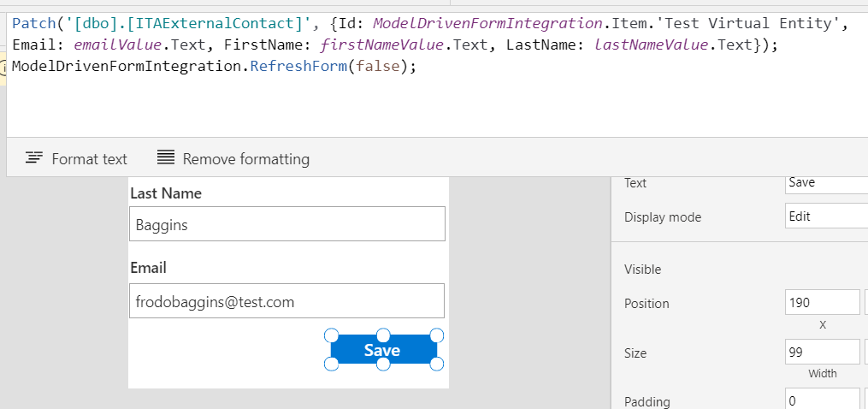Edit the Text property field showing Save
This screenshot has height=409, width=868.
pyautogui.click(x=826, y=183)
